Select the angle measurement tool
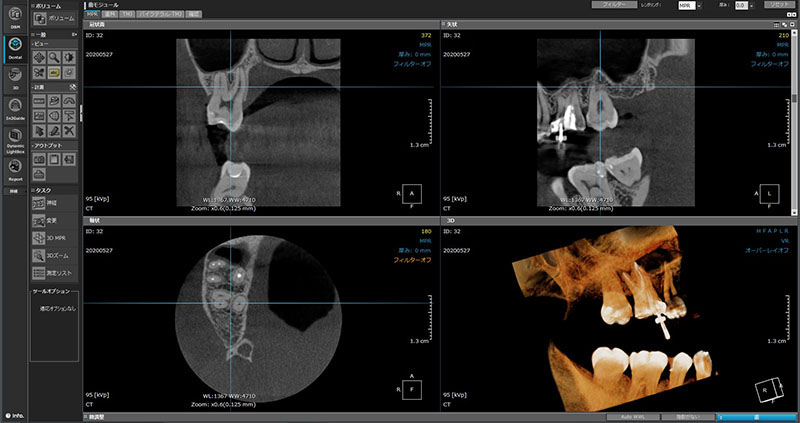Viewport: 800px width, 423px height. click(54, 102)
